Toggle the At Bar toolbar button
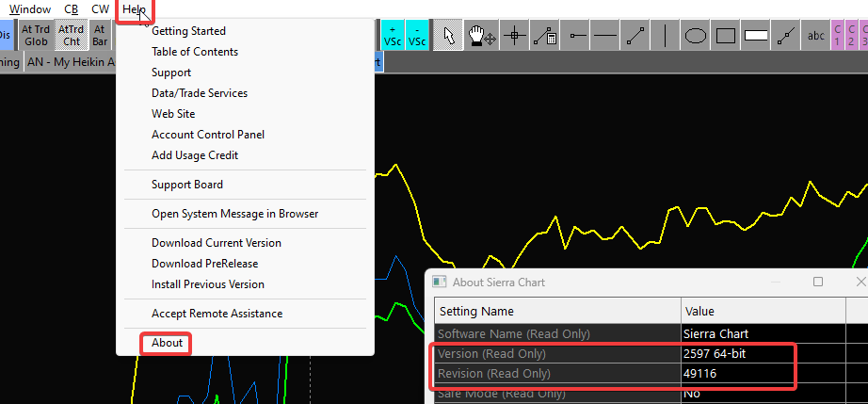 click(100, 36)
